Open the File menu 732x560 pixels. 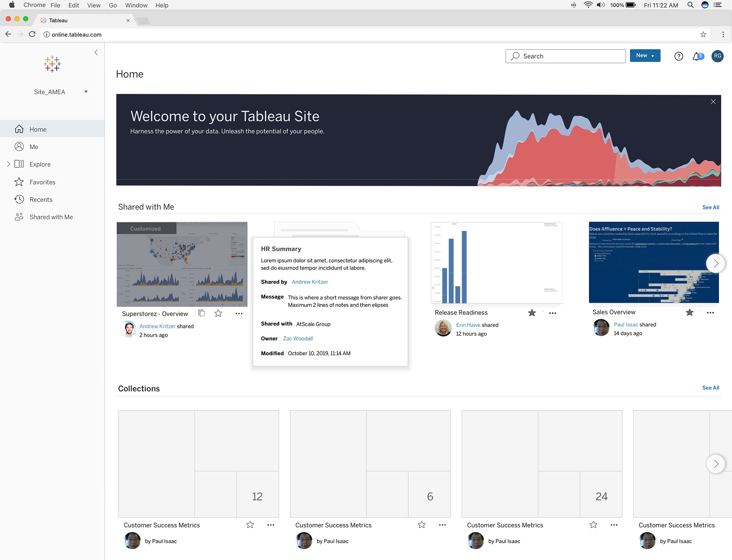pos(55,5)
